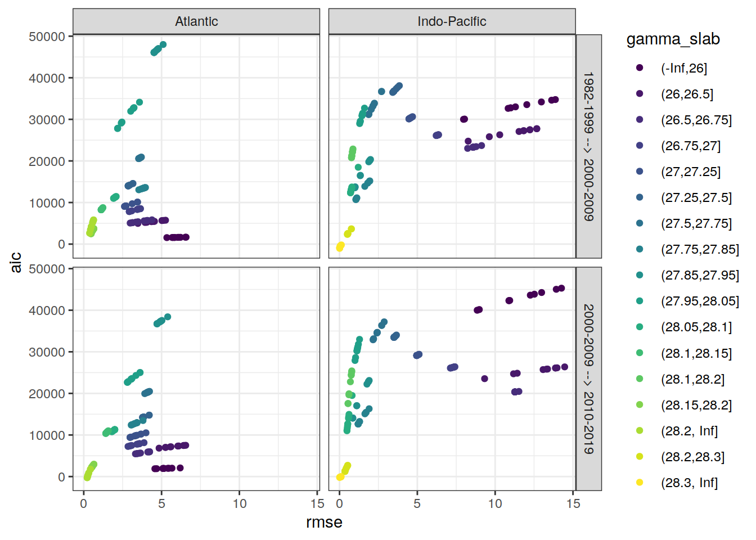The width and height of the screenshot is (756, 540).
Task: Click the aic y-axis title
Action: 16,262
